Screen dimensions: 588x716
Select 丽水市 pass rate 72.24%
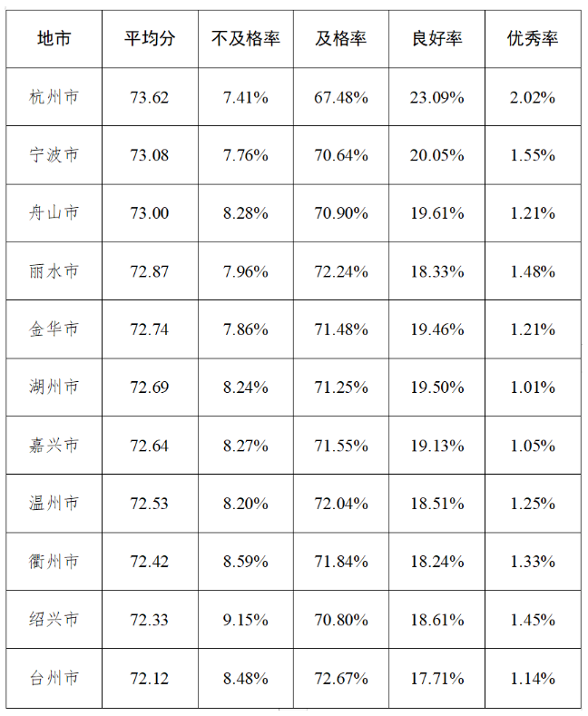point(341,271)
